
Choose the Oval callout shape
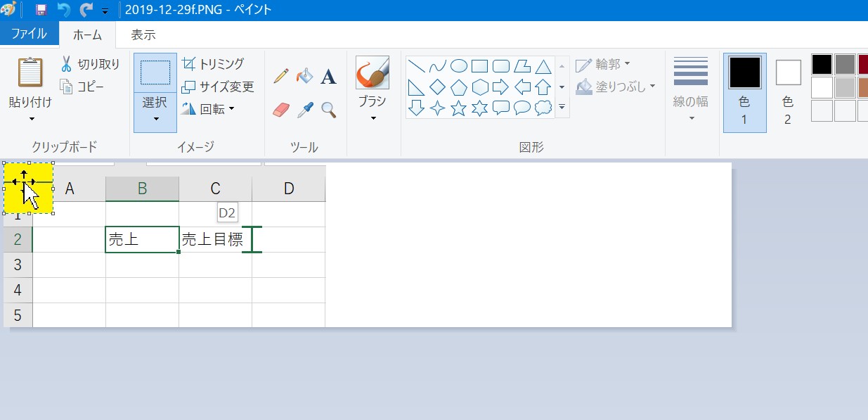[x=522, y=108]
